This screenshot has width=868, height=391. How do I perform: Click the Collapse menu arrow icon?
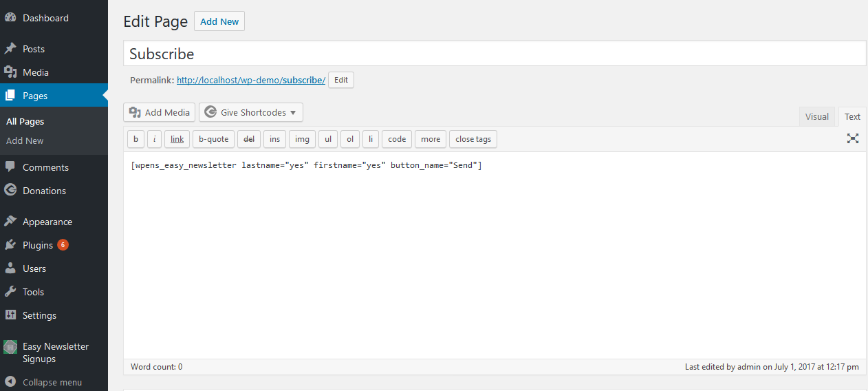(10, 382)
